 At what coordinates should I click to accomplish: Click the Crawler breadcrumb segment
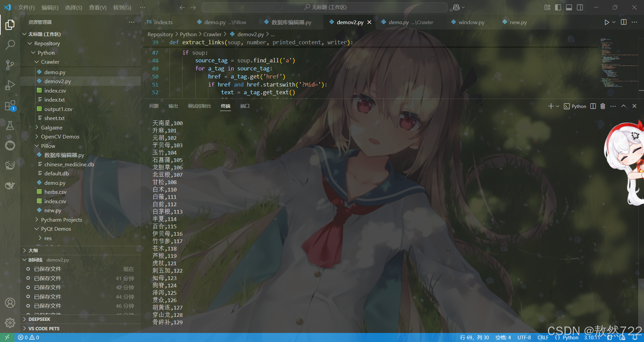click(x=212, y=34)
